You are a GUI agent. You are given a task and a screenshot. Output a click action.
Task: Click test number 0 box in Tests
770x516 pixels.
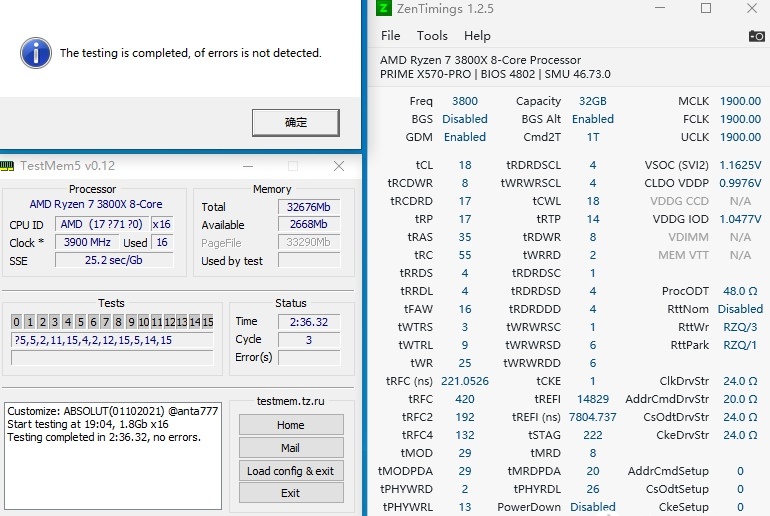click(17, 322)
